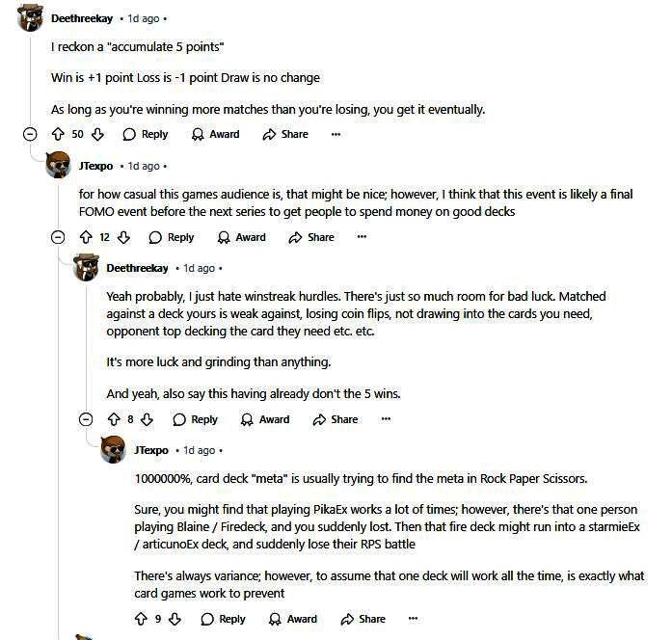Open more options on 9-point comment
The image size is (672, 640).
click(x=413, y=619)
